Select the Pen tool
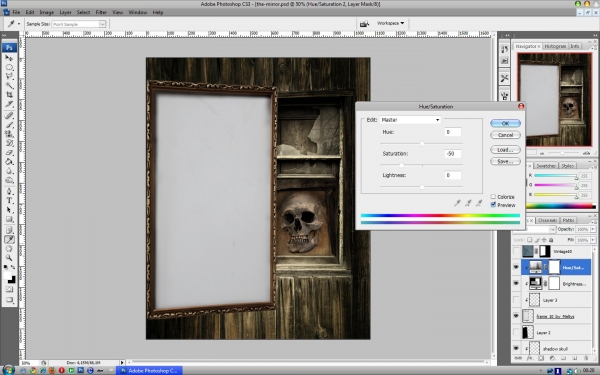Screen dimensions: 600x375 [x=9, y=191]
